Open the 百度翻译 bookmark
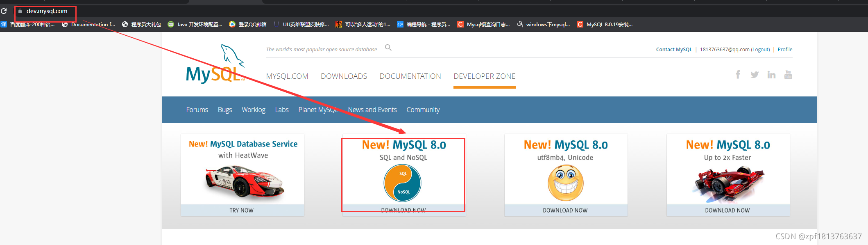The width and height of the screenshot is (868, 245). (x=28, y=25)
